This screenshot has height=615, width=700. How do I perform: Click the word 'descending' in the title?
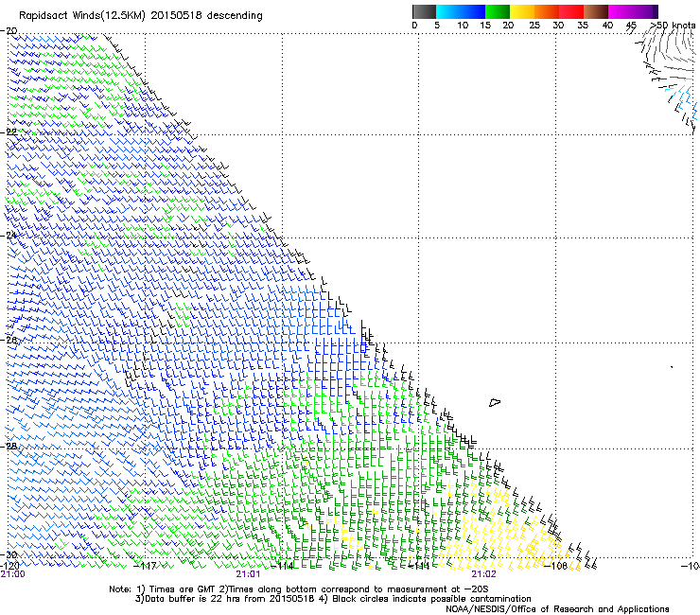pos(235,16)
